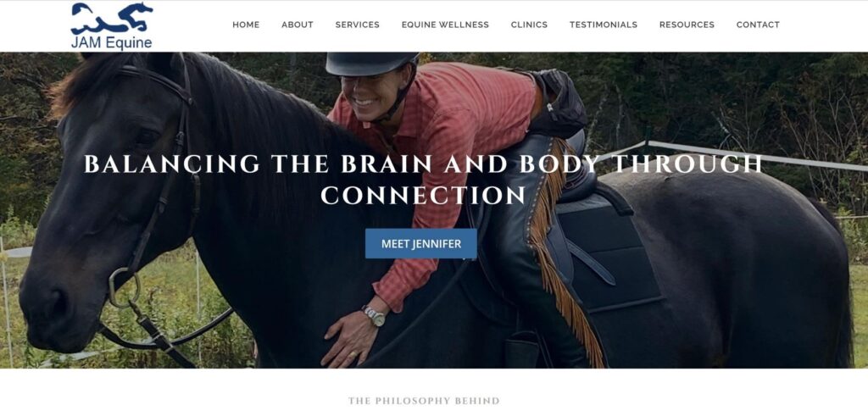Open the About menu item
The width and height of the screenshot is (868, 416).
tap(298, 25)
